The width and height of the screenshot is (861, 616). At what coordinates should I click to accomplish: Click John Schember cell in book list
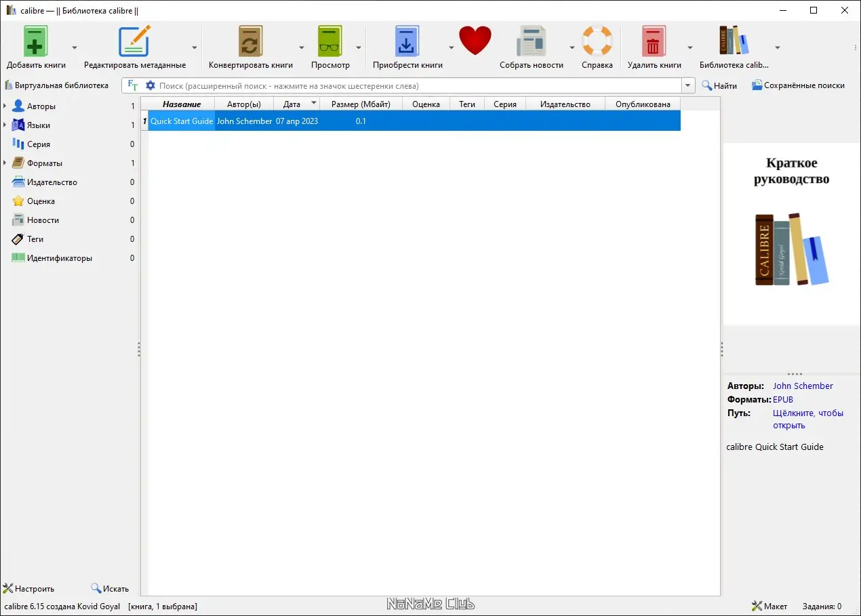point(244,121)
